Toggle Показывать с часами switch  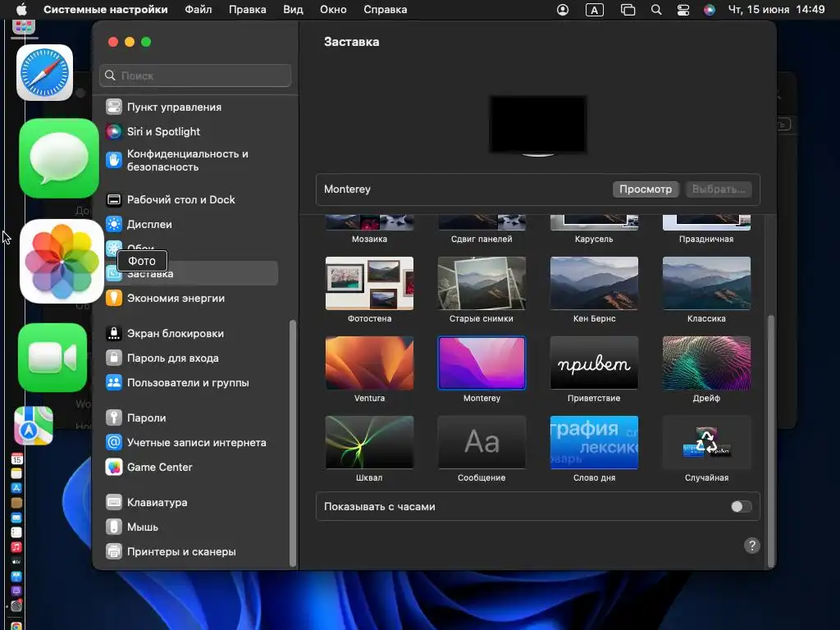click(x=741, y=507)
